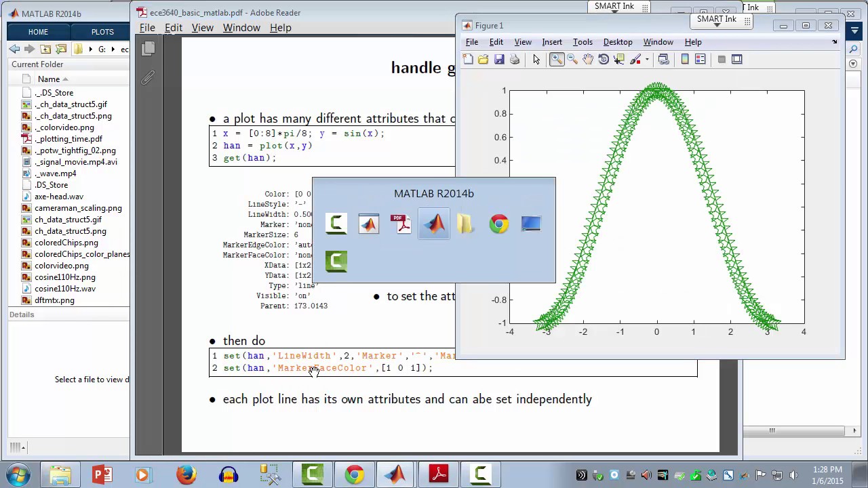Viewport: 868px width, 488px height.
Task: Click the Current Folder panel title
Action: pos(37,64)
